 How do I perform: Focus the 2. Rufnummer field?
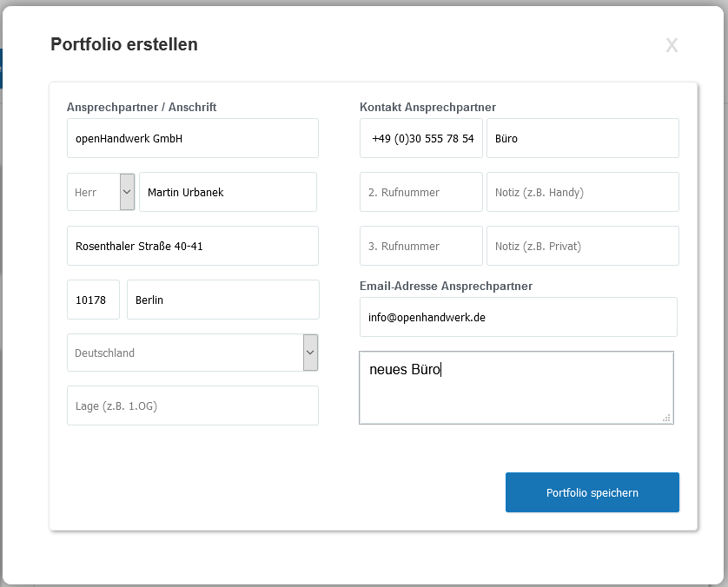[x=421, y=192]
